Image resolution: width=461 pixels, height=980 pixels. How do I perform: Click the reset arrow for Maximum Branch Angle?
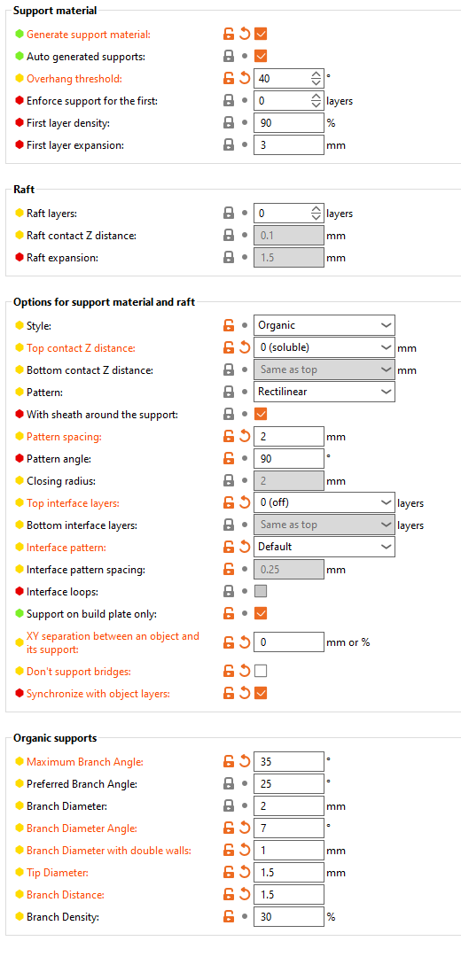coord(245,762)
